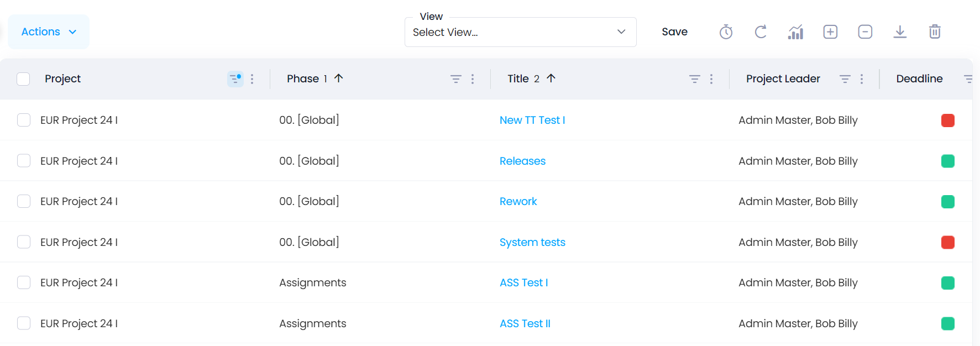980x346 pixels.
Task: Open the System tests link
Action: tap(532, 242)
